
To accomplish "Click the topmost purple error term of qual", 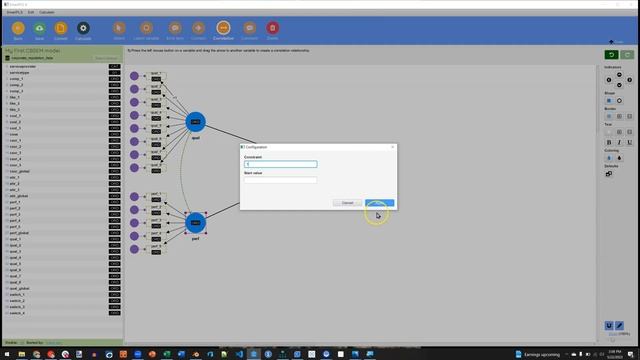I will click(x=134, y=76).
